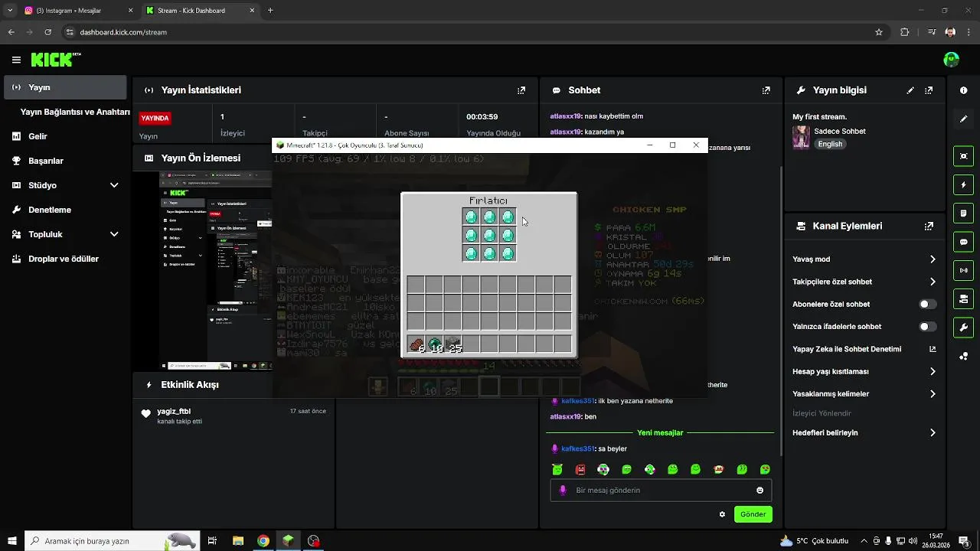Screen dimensions: 980x551
Task: Insert the angry red emote
Action: click(x=580, y=470)
